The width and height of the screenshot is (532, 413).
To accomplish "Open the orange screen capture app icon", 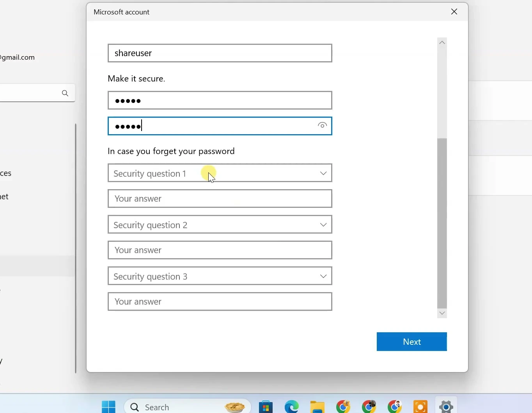I will [420, 407].
